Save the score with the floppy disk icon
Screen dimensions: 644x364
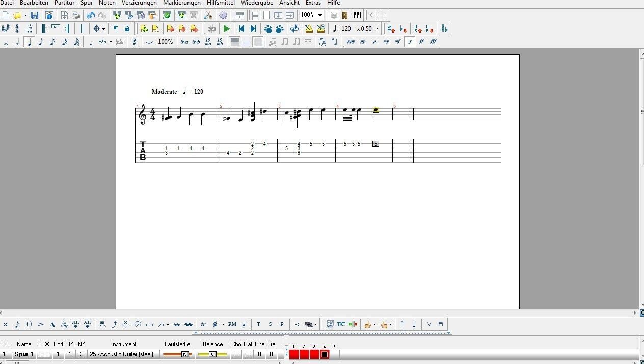(x=35, y=15)
